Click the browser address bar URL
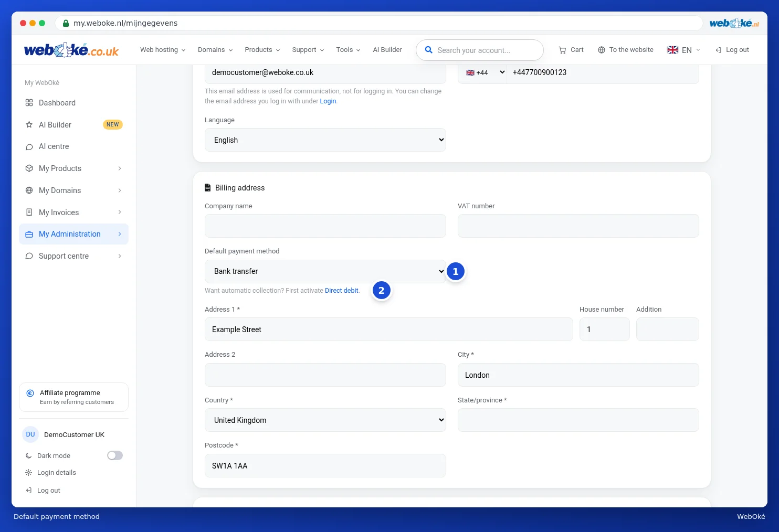779x532 pixels. pyautogui.click(x=125, y=23)
